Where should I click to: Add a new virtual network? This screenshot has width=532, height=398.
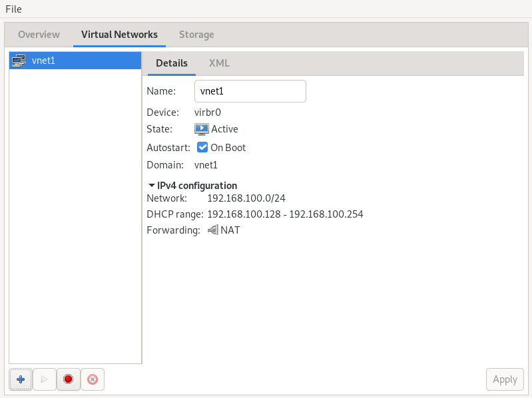21,379
